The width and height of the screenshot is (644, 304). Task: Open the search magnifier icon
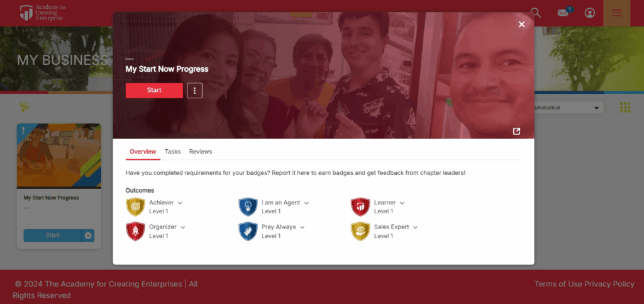tap(536, 13)
